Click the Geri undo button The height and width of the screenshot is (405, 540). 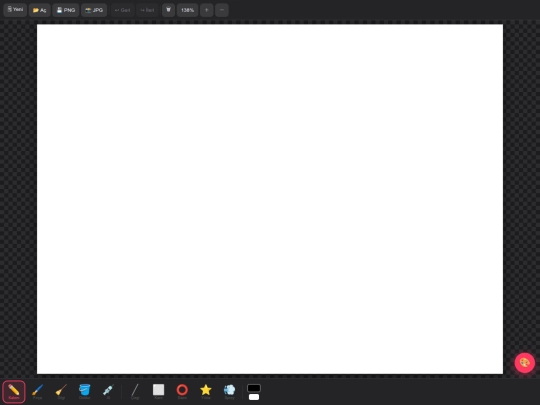click(123, 10)
